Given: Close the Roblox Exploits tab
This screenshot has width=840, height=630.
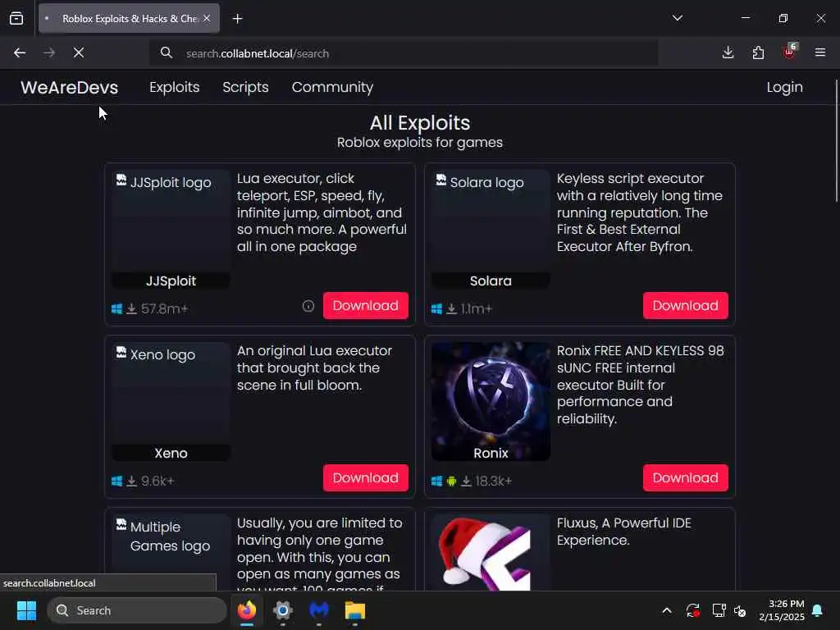Looking at the screenshot, I should point(207,18).
